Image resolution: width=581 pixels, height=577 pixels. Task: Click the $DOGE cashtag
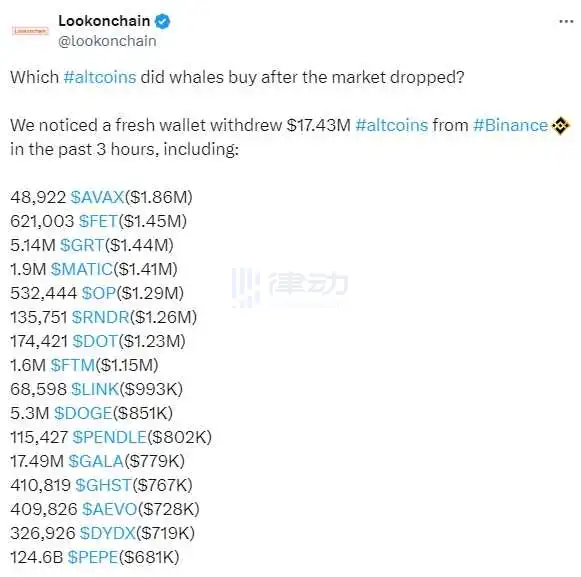tap(83, 413)
